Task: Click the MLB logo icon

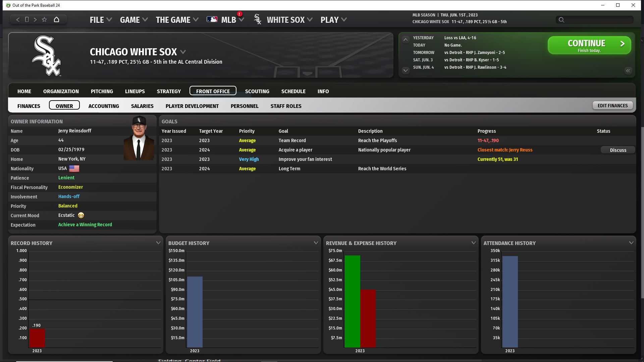Action: point(212,19)
